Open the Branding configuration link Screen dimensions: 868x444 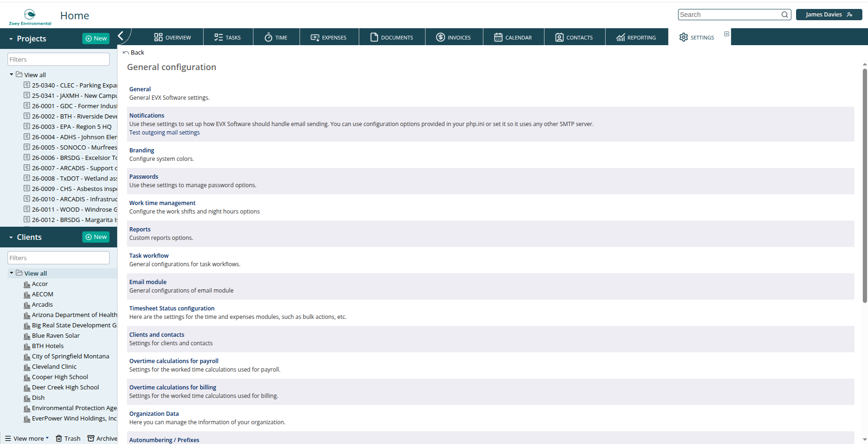[x=142, y=151]
